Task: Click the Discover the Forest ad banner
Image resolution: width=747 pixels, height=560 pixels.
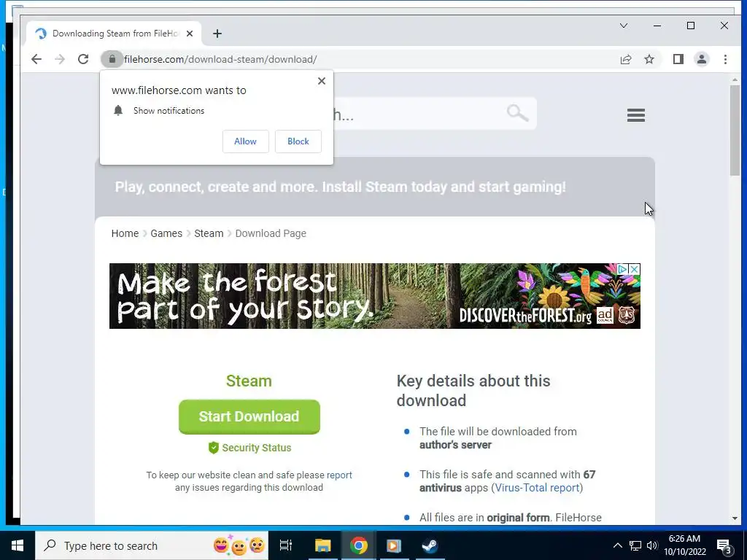Action: 374,296
